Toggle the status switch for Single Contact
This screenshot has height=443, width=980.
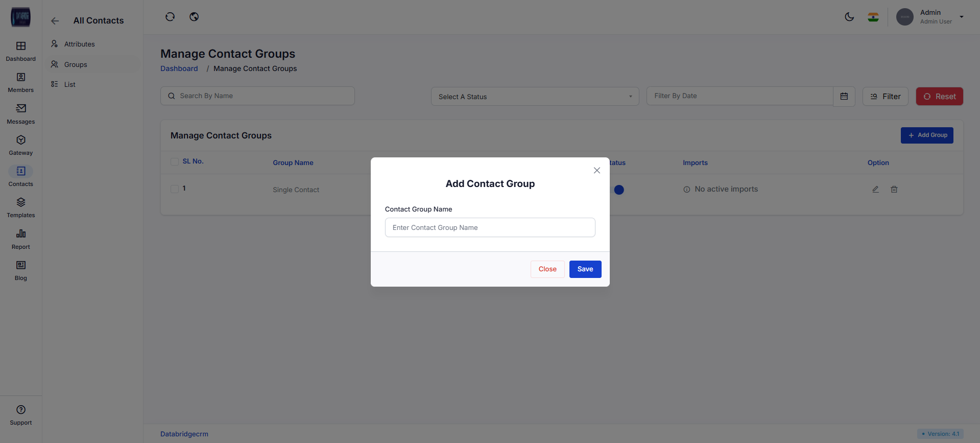click(x=618, y=190)
